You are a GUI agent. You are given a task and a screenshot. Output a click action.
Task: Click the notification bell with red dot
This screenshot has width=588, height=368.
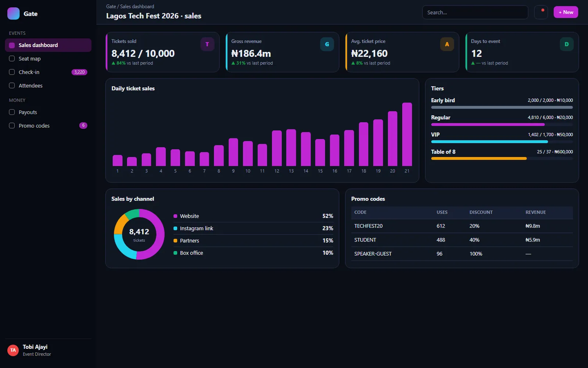pos(541,12)
